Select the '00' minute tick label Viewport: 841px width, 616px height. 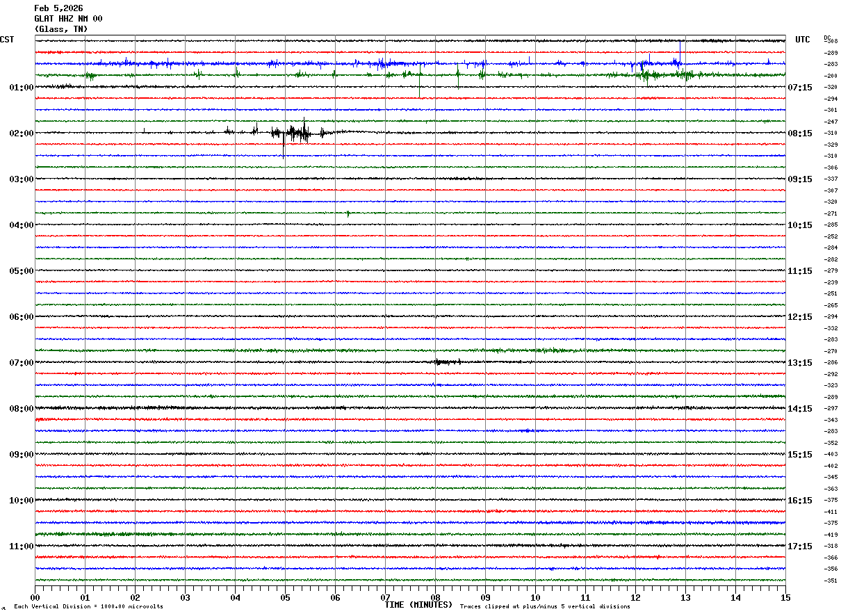coord(35,597)
